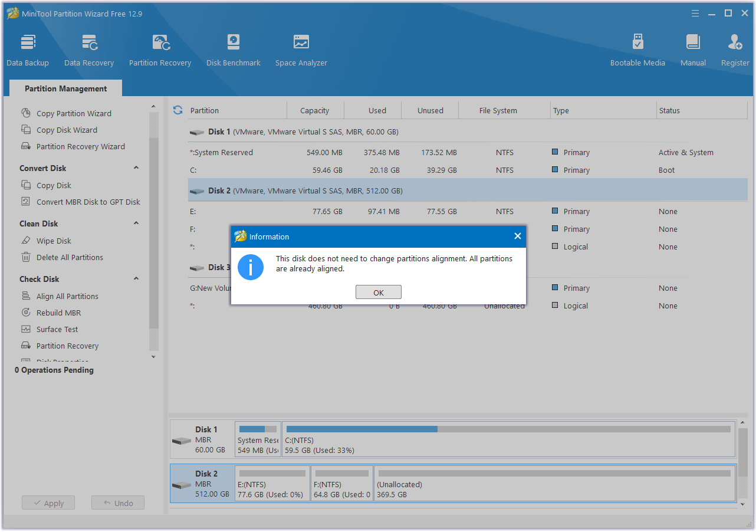
Task: Select Partition Recovery in Check Disk
Action: [x=67, y=346]
